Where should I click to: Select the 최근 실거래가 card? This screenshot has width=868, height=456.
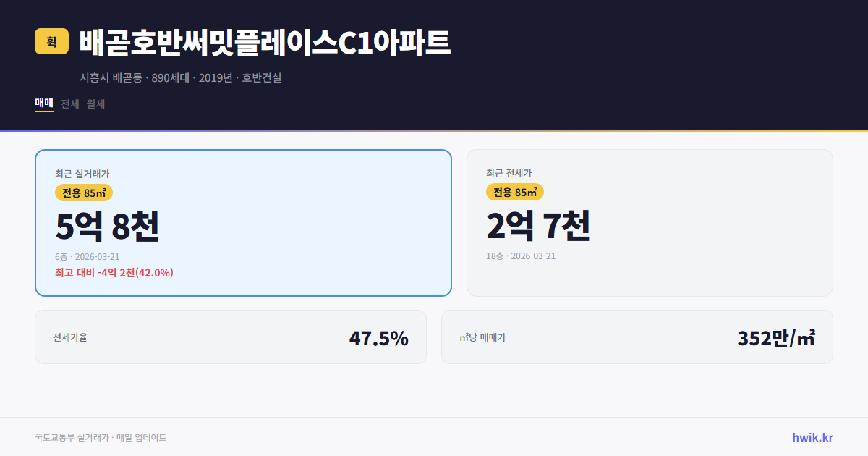click(242, 222)
